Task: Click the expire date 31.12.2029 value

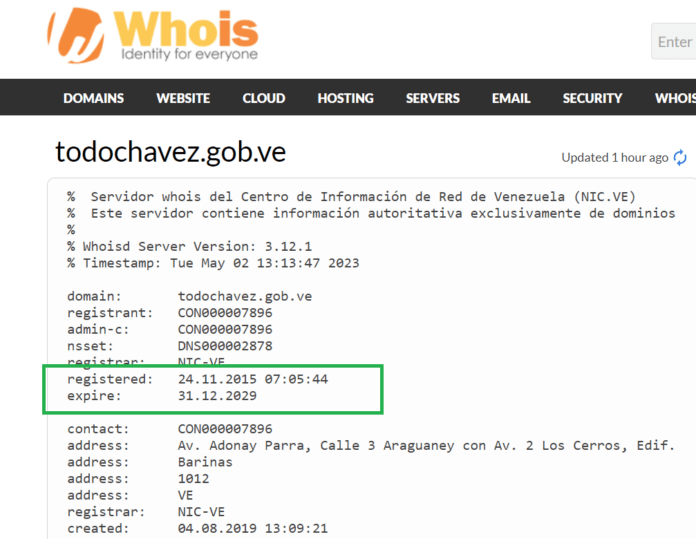Action: [x=216, y=396]
